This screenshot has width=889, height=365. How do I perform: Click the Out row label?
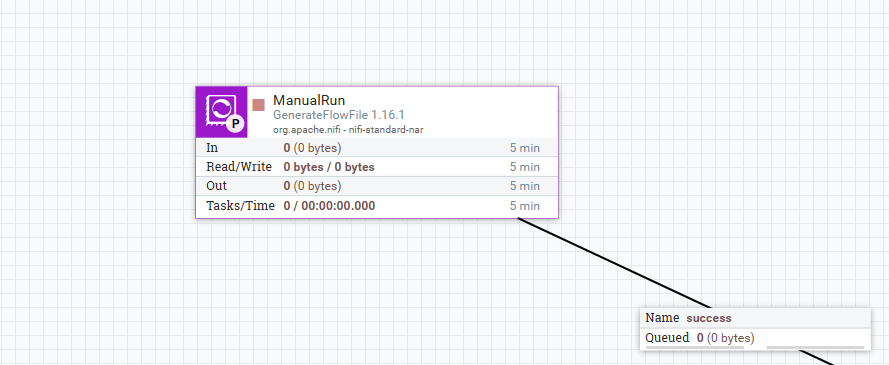(217, 186)
